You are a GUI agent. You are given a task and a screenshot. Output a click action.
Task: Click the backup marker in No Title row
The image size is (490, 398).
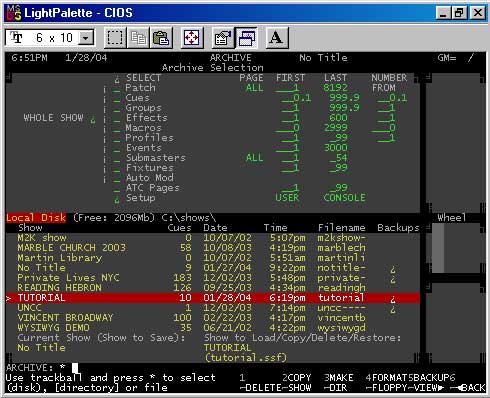(393, 269)
